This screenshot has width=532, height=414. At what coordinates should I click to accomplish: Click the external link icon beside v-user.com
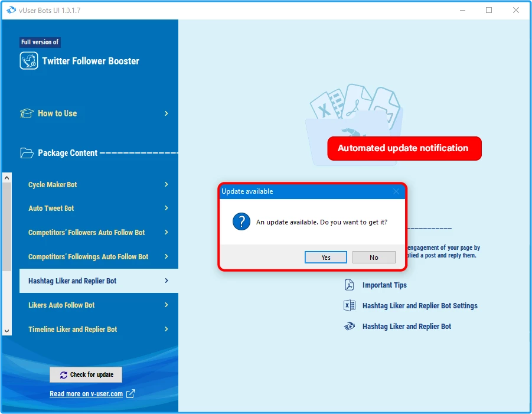(x=130, y=394)
